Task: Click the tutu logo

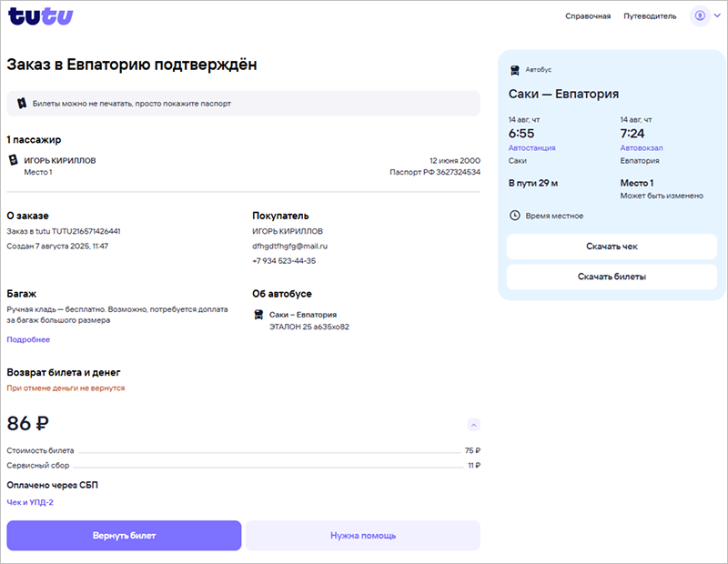Action: point(41,16)
